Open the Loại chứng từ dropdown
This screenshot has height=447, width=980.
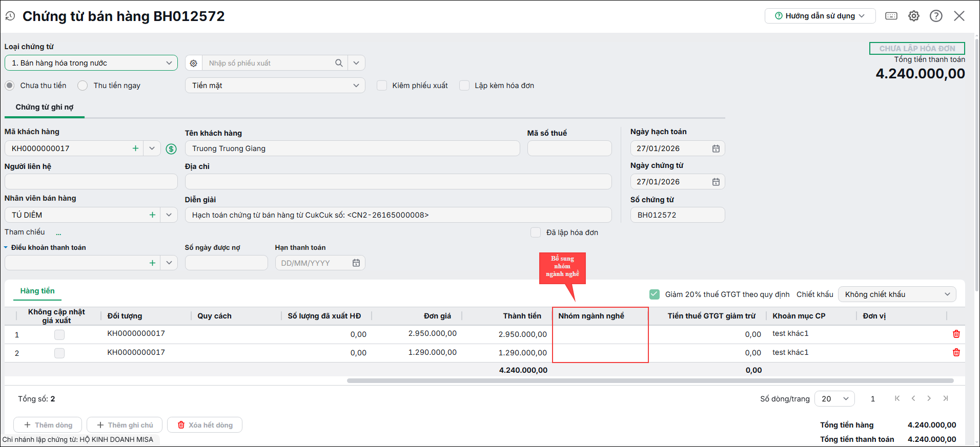tap(91, 63)
